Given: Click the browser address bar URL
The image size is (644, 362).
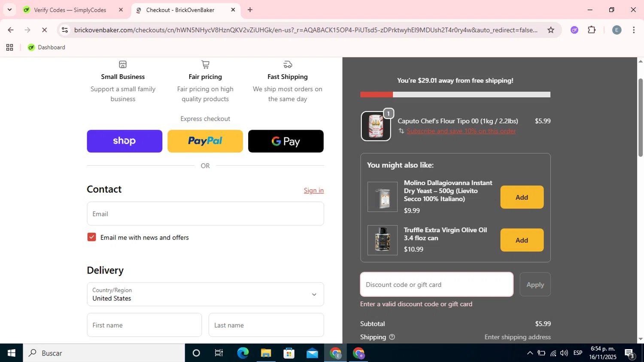Looking at the screenshot, I should coord(306,30).
